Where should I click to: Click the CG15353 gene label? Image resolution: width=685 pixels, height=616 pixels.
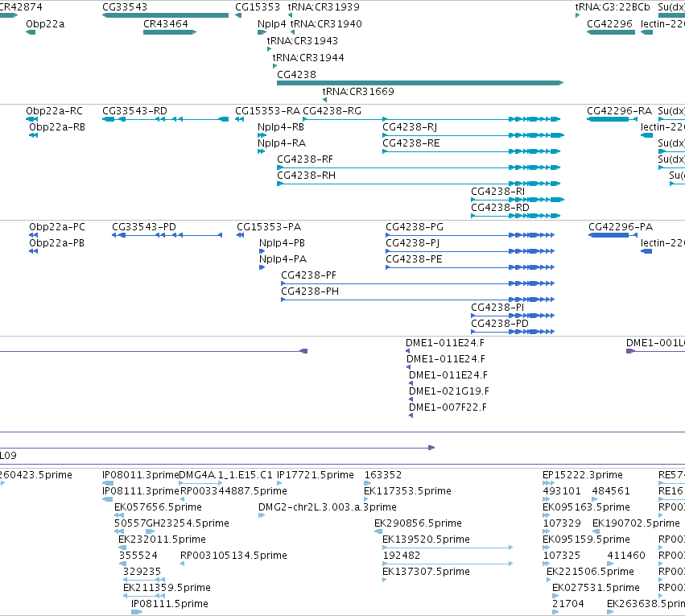coord(258,7)
